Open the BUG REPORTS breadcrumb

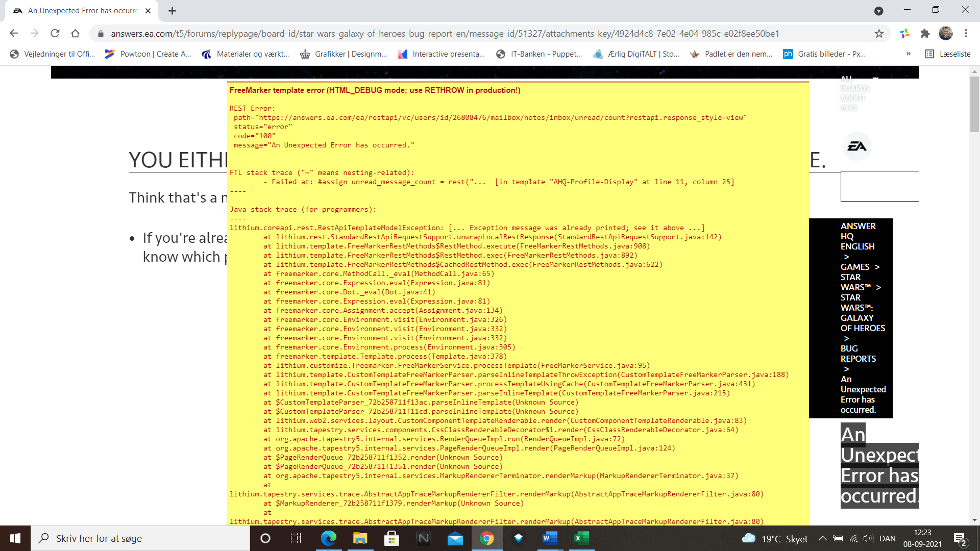(x=858, y=354)
